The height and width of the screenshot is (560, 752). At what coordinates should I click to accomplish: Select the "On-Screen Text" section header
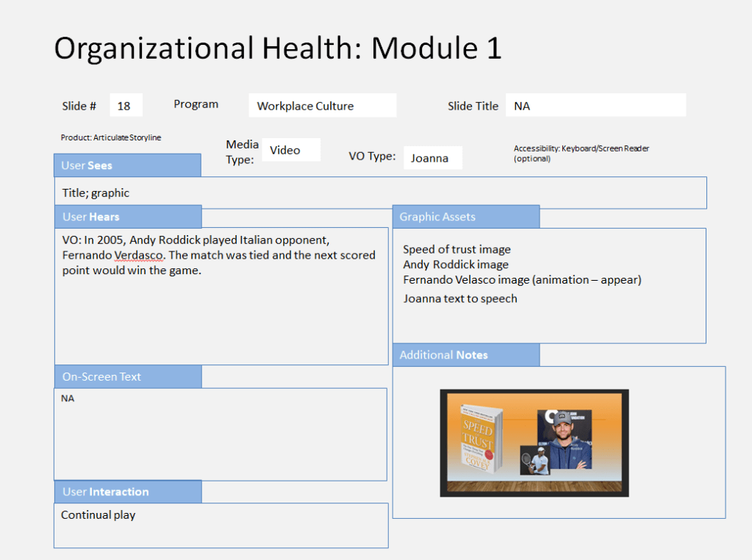coord(127,376)
